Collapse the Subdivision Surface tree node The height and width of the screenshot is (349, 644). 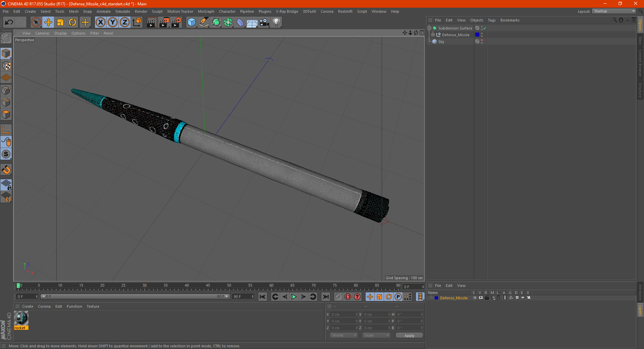tap(429, 28)
